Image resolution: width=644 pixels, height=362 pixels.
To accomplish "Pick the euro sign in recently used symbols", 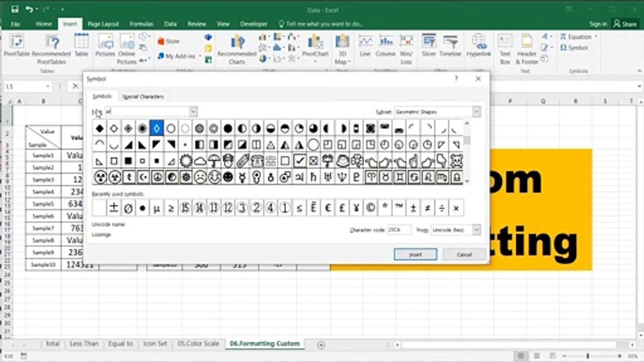I will (328, 207).
